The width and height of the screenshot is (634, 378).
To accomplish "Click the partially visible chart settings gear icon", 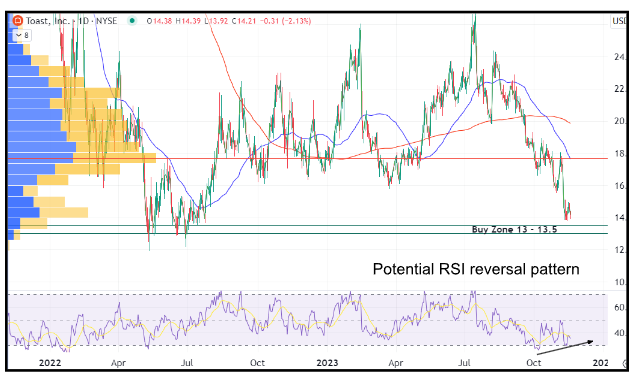I will click(625, 363).
